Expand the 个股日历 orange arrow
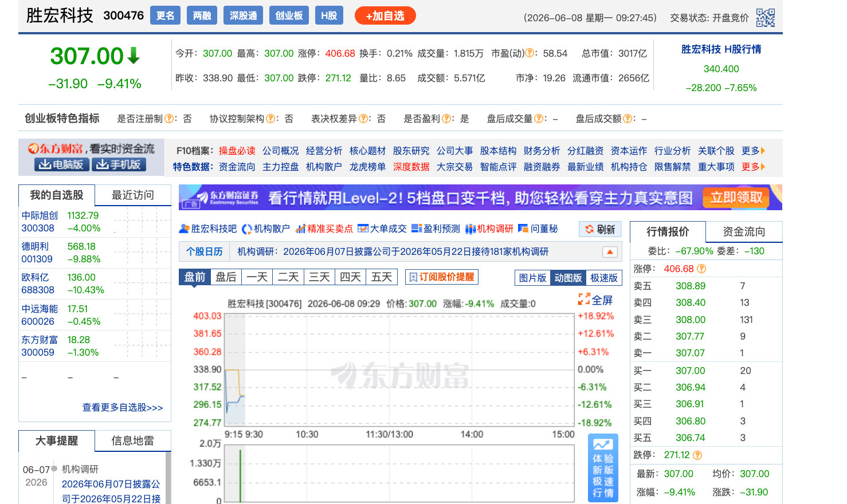847x504 pixels. tap(610, 251)
